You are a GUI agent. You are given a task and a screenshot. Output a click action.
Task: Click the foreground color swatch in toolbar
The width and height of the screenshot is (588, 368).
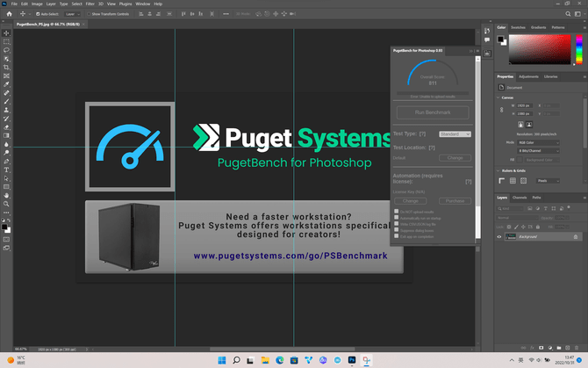[x=4, y=227]
